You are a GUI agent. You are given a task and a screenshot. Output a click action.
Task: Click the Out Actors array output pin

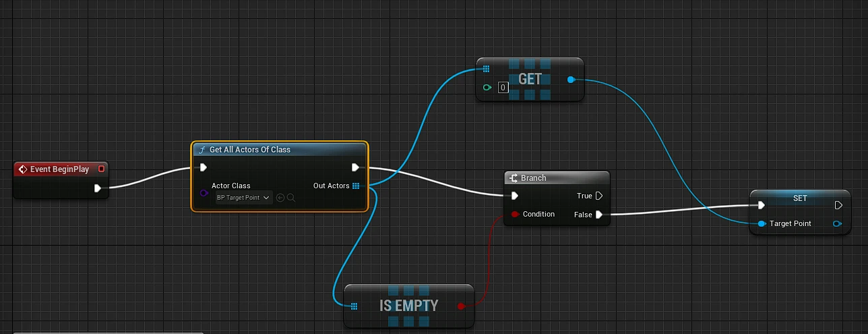click(x=356, y=186)
